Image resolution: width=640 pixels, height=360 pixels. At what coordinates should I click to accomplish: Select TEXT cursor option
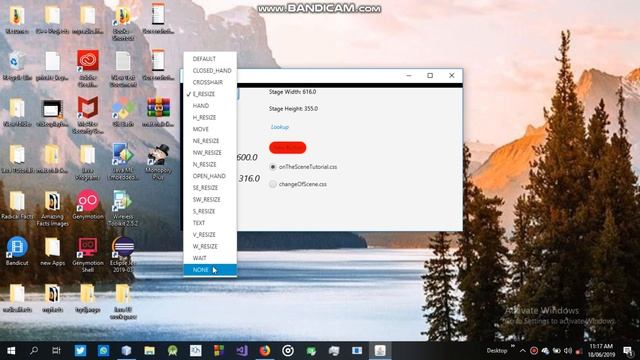(210, 223)
